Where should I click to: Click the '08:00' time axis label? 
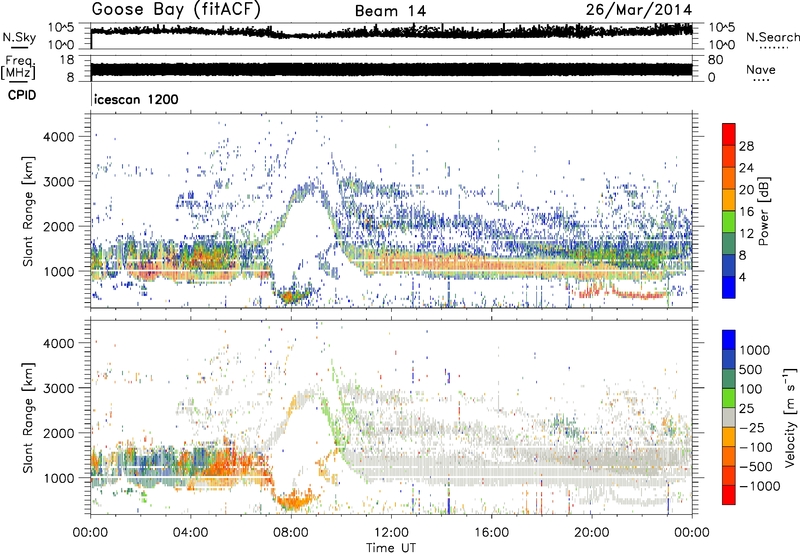tap(291, 533)
